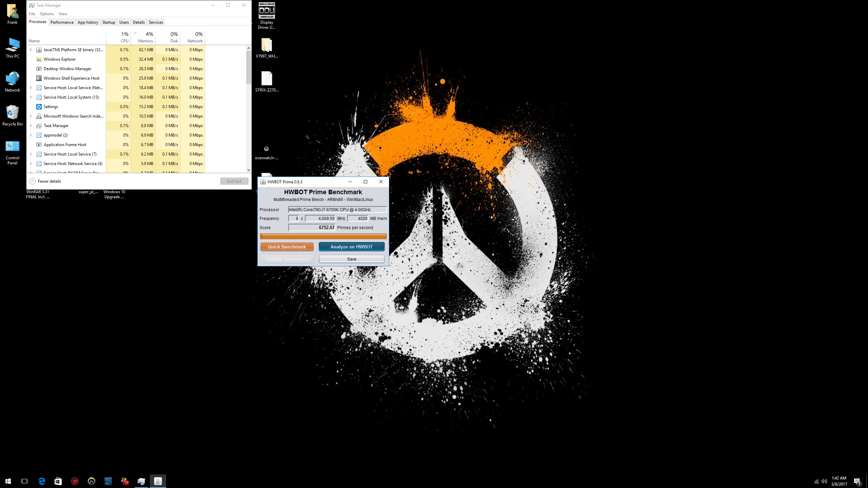Switch to the App history tab
This screenshot has width=868, height=488.
click(x=88, y=22)
